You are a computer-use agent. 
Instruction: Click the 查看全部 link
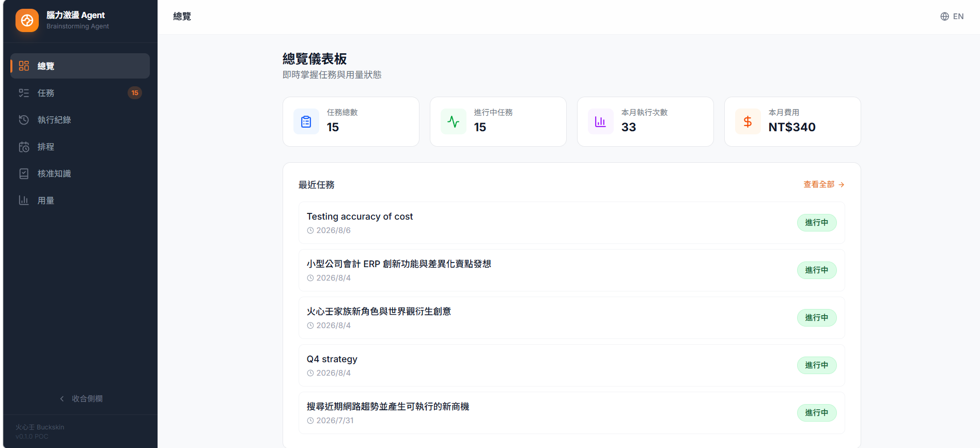pos(823,184)
